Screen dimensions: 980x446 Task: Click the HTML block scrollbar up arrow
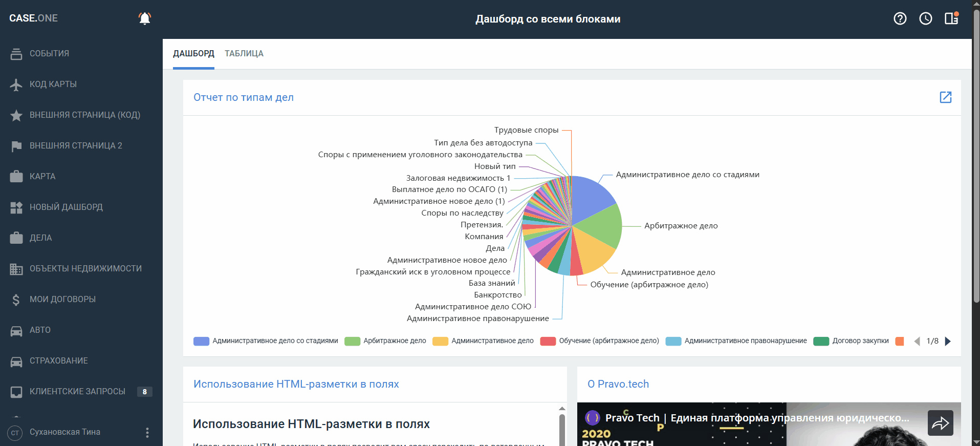(562, 409)
